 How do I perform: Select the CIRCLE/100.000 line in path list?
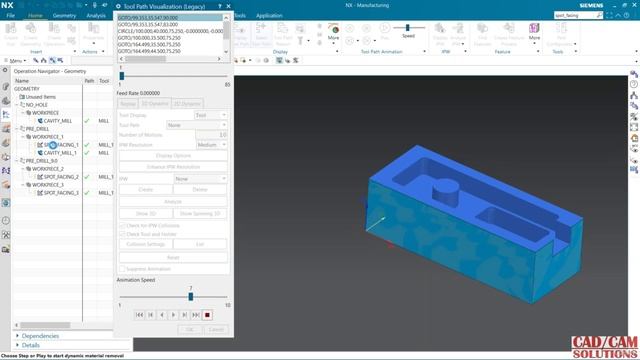[170, 31]
